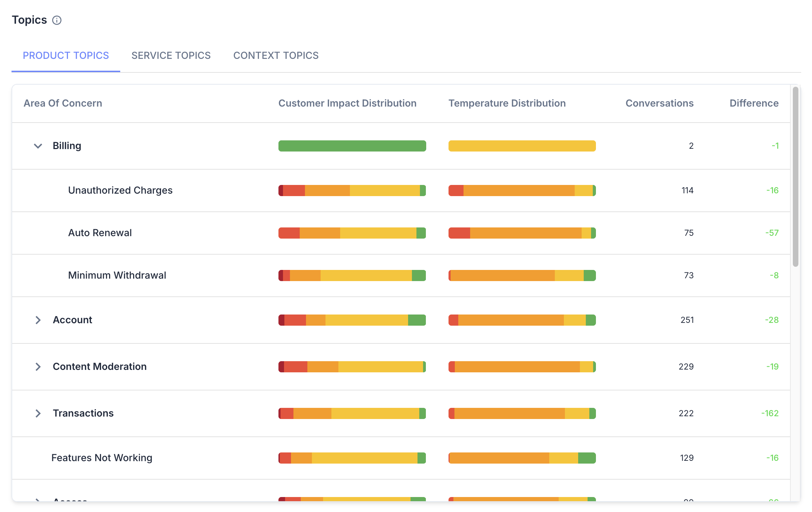Click Auto Renewal temperature distribution bar

(522, 233)
